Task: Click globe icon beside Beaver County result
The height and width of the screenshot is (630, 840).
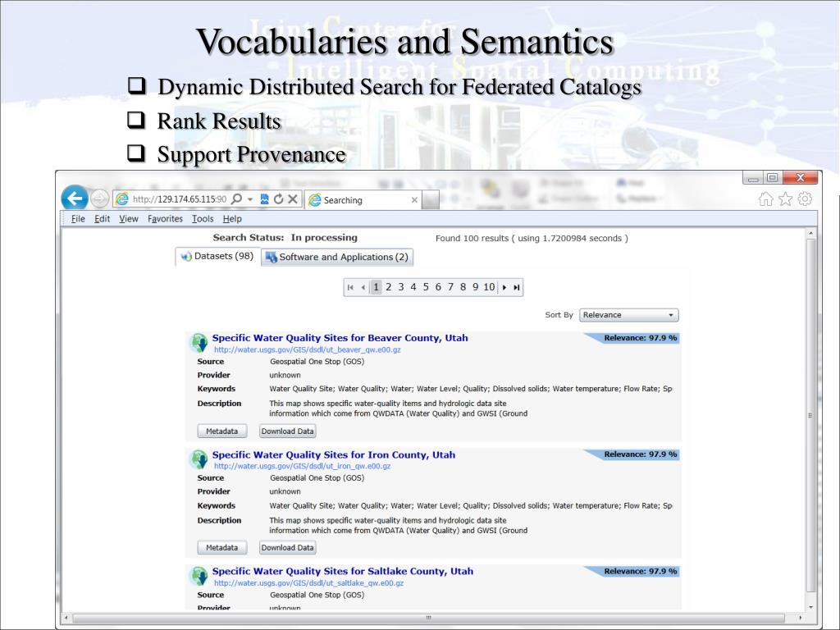Action: point(199,342)
